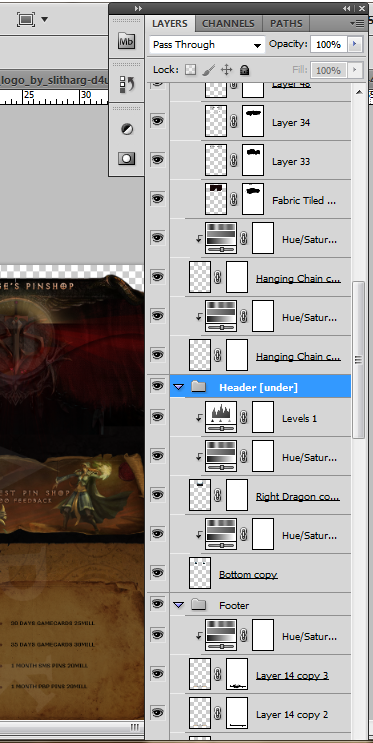This screenshot has width=373, height=743.
Task: Toggle visibility of Fabric Tiled layer
Action: (x=157, y=199)
